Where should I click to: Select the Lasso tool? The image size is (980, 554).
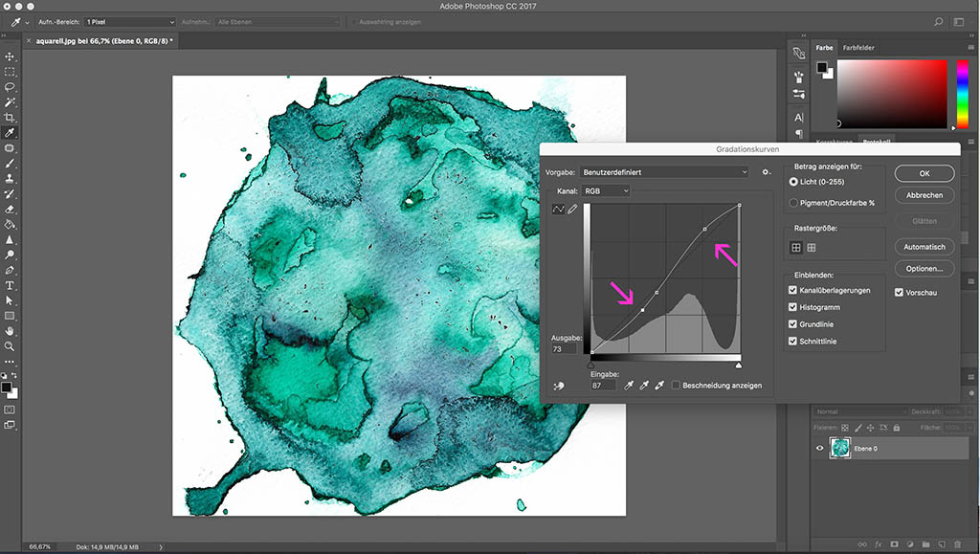coord(10,87)
